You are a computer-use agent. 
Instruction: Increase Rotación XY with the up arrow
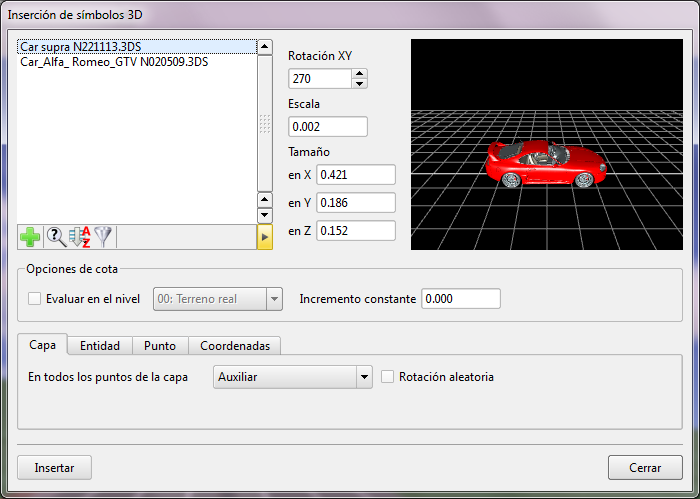(359, 73)
